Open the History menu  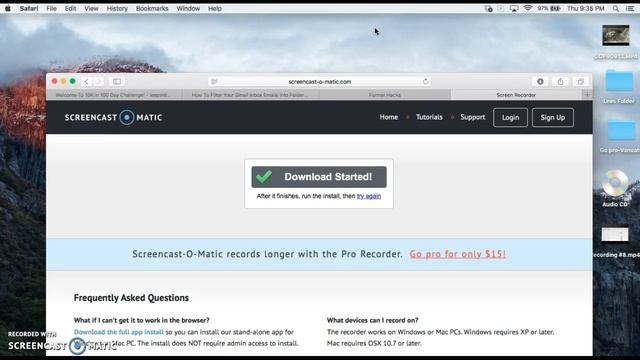tap(117, 9)
